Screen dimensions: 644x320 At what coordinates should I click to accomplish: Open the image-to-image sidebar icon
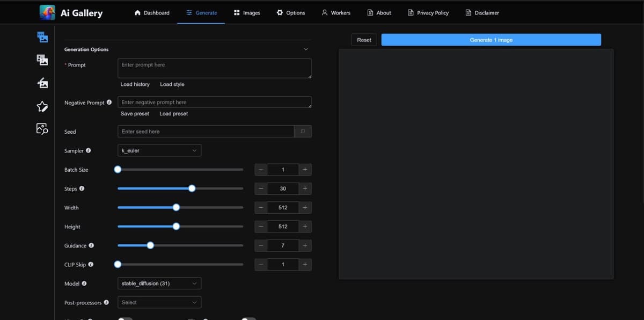coord(42,60)
